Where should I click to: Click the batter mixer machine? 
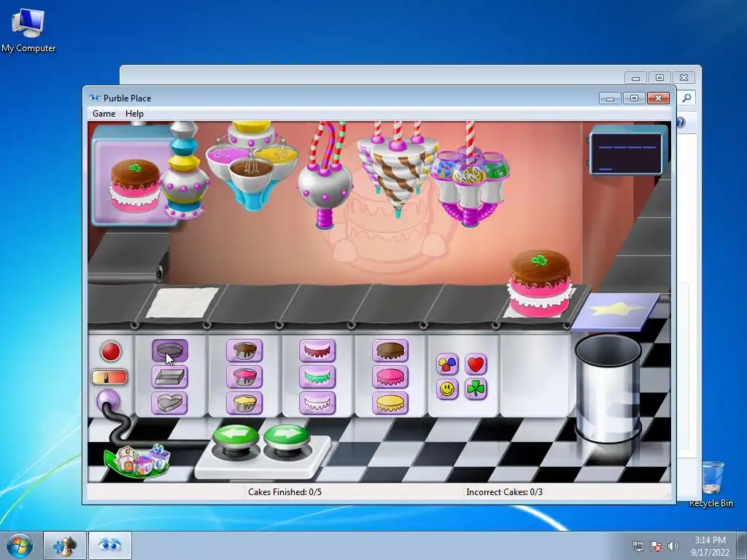click(x=252, y=166)
